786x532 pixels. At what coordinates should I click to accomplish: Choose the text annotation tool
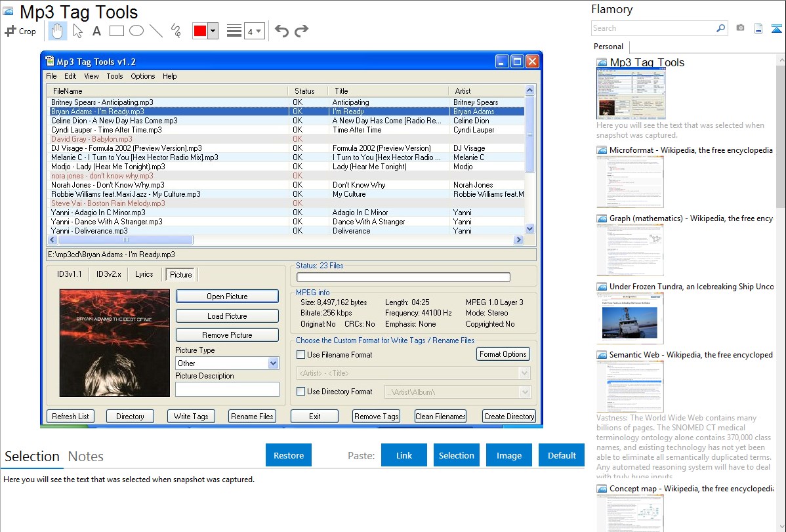(x=96, y=31)
